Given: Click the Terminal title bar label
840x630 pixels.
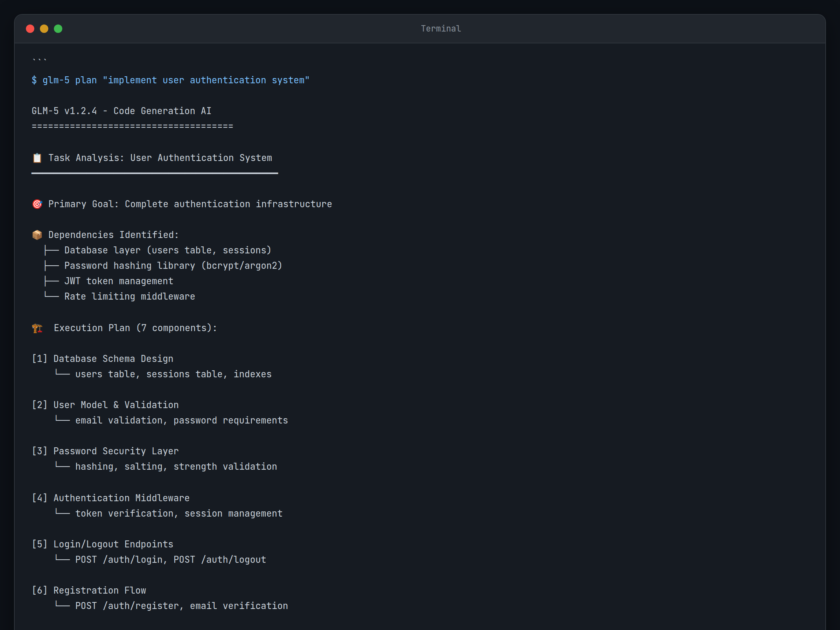Looking at the screenshot, I should click(441, 28).
